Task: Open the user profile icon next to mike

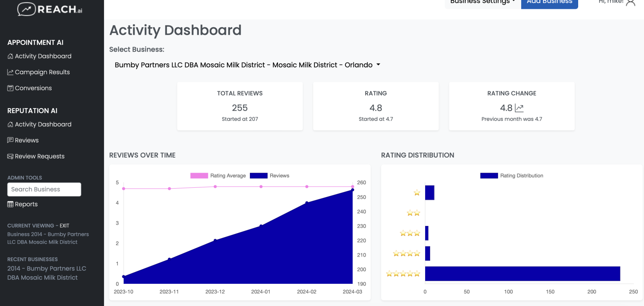Action: point(631,3)
